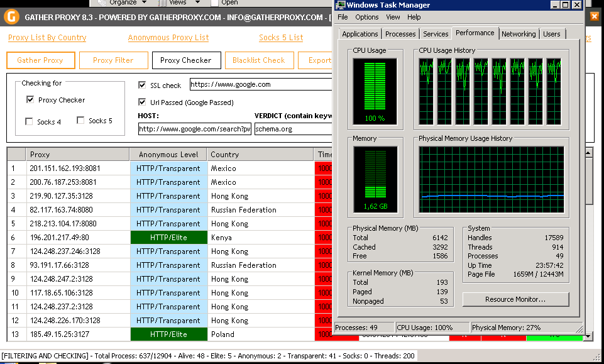This screenshot has height=364, width=604.
Task: Click the Physical Memory Usage History graph
Action: (x=491, y=180)
